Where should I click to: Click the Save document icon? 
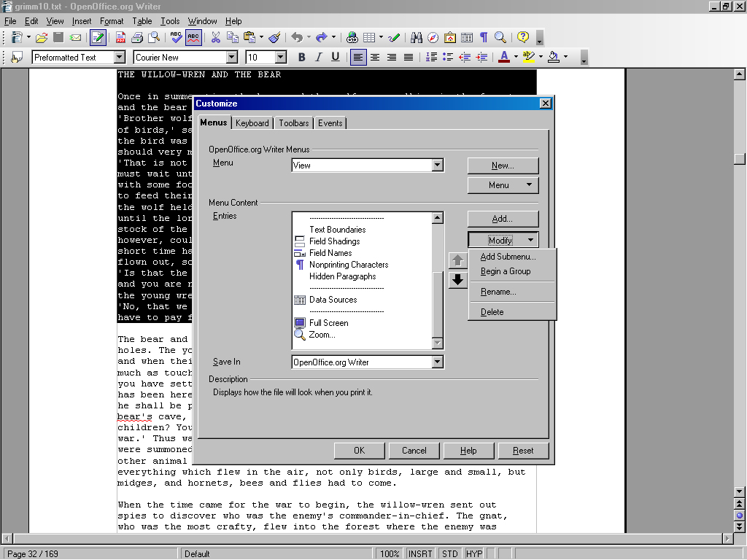[58, 38]
